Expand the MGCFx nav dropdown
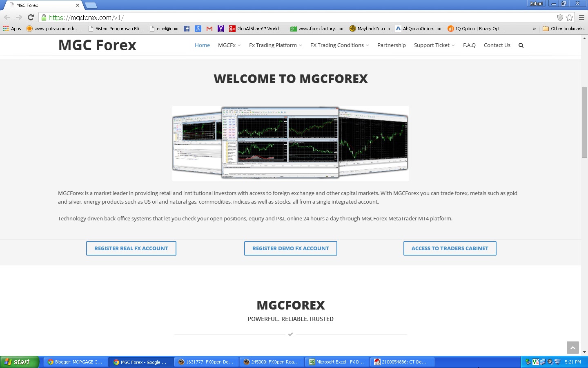The height and width of the screenshot is (368, 588). pos(229,45)
